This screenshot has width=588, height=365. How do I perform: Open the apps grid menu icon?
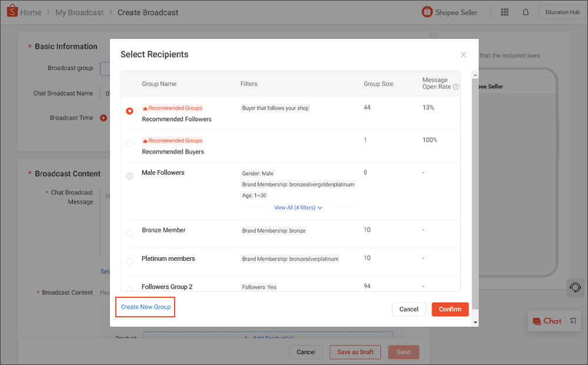[x=505, y=12]
